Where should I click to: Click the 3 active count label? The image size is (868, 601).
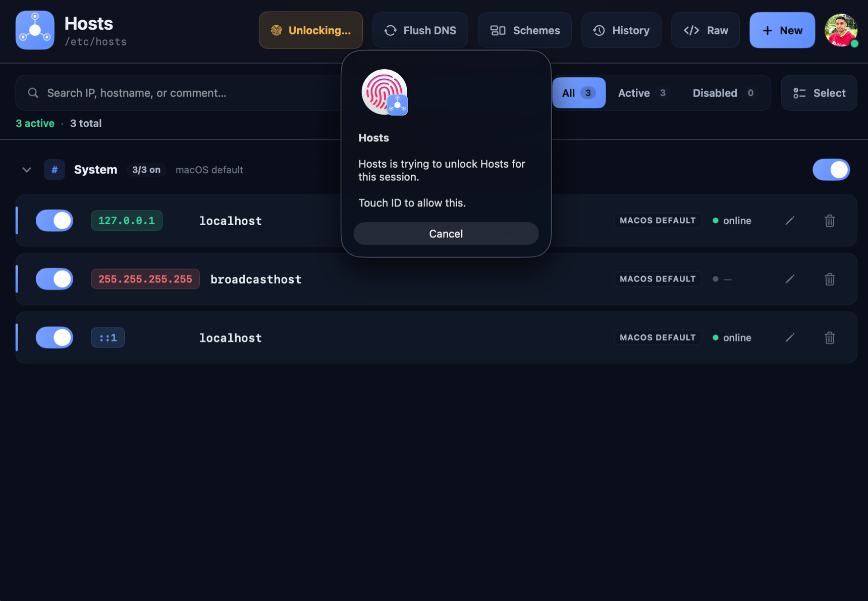35,124
